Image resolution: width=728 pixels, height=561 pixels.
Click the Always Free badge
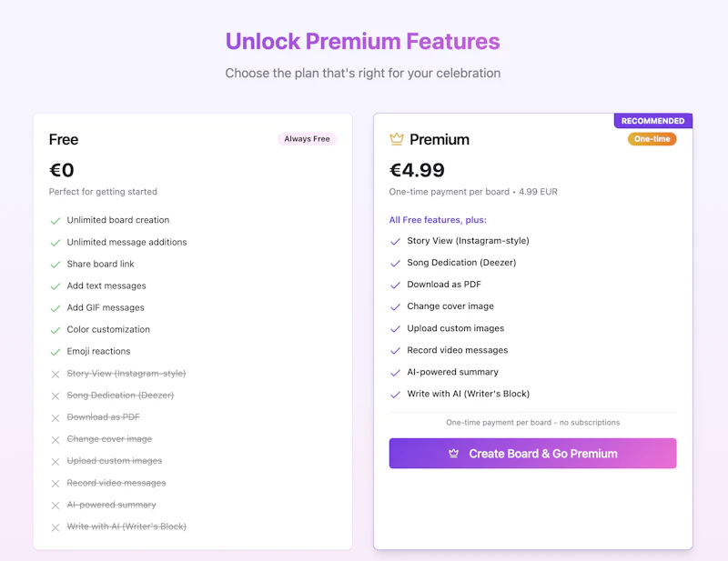pos(307,139)
